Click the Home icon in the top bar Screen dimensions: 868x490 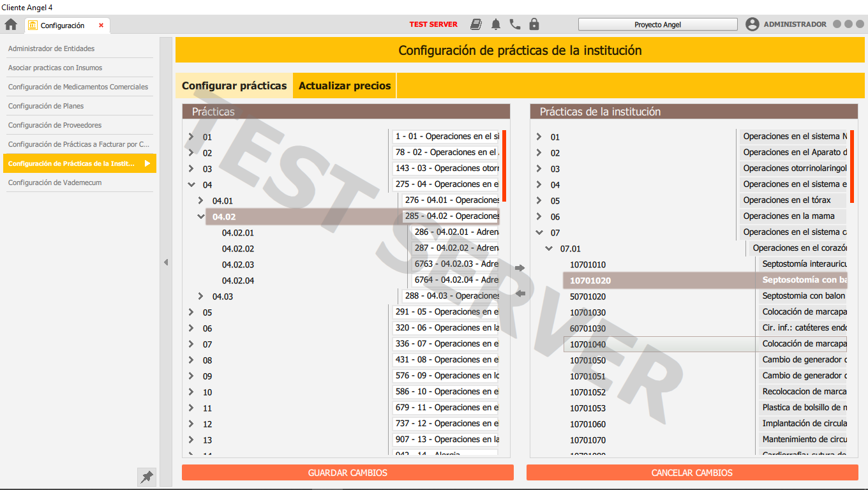point(10,24)
